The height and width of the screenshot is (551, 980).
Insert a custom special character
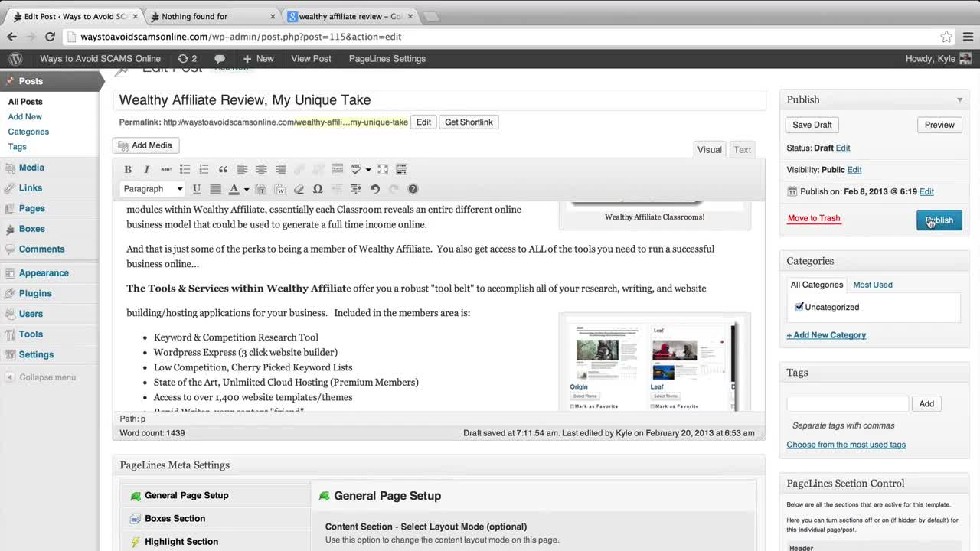[318, 189]
